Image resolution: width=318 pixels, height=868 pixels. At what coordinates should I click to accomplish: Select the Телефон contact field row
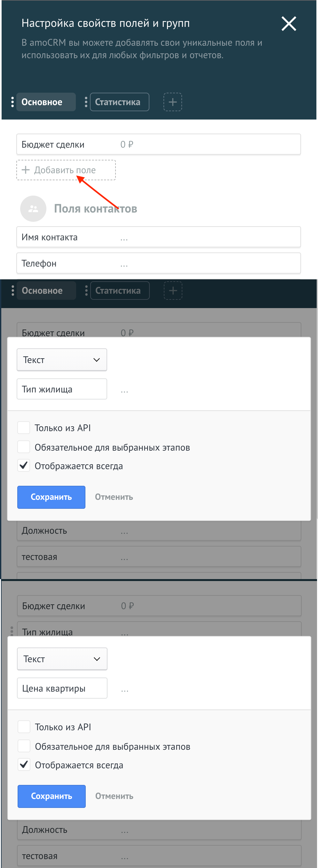click(x=158, y=263)
